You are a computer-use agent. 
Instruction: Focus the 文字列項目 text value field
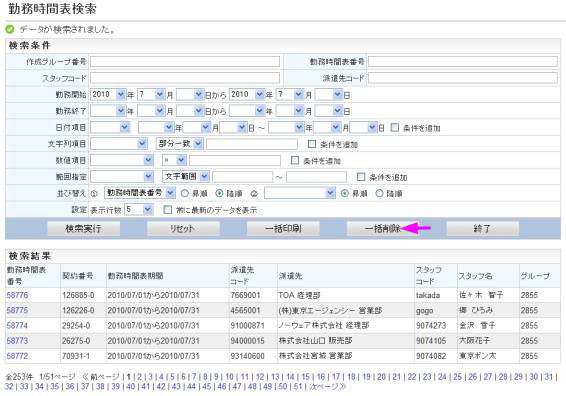[x=252, y=144]
